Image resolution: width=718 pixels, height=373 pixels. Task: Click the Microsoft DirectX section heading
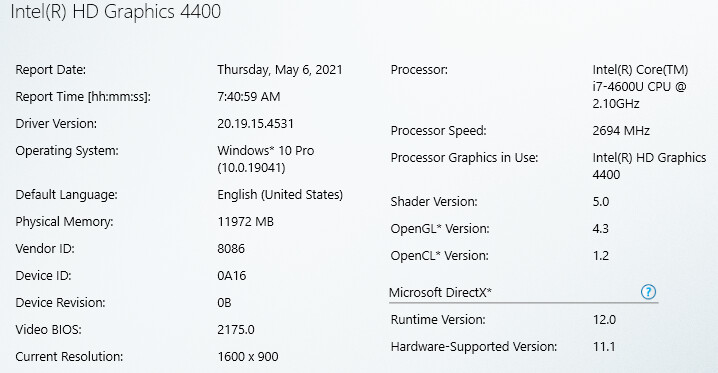point(440,292)
